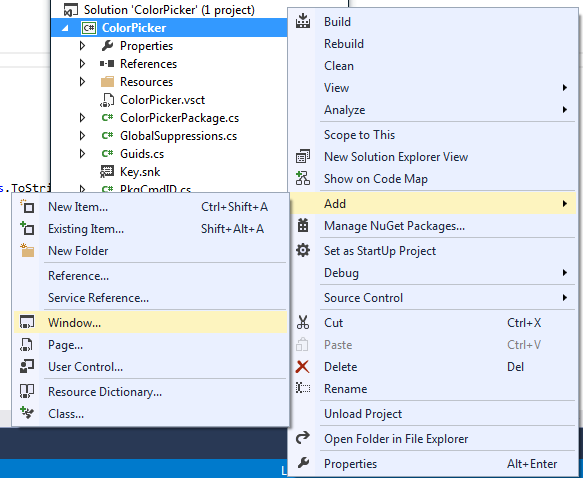This screenshot has width=583, height=478.
Task: Open the View submenu arrow
Action: pyautogui.click(x=565, y=88)
